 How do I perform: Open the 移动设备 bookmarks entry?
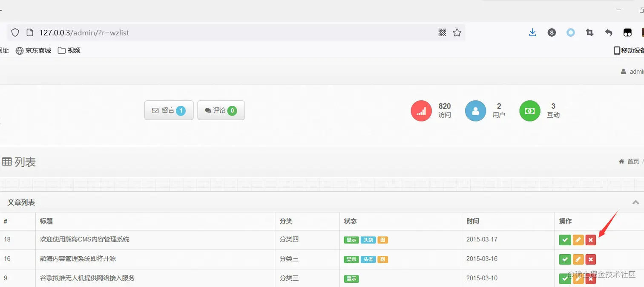tap(629, 50)
